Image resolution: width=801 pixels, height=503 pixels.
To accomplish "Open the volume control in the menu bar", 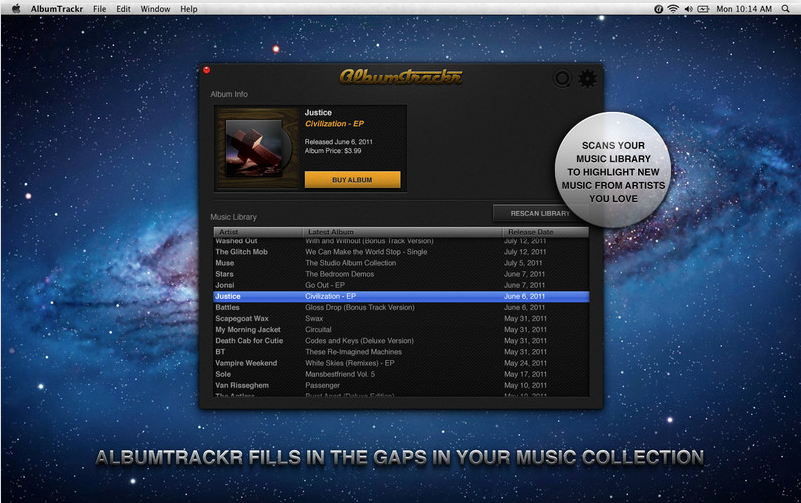I will tap(689, 9).
